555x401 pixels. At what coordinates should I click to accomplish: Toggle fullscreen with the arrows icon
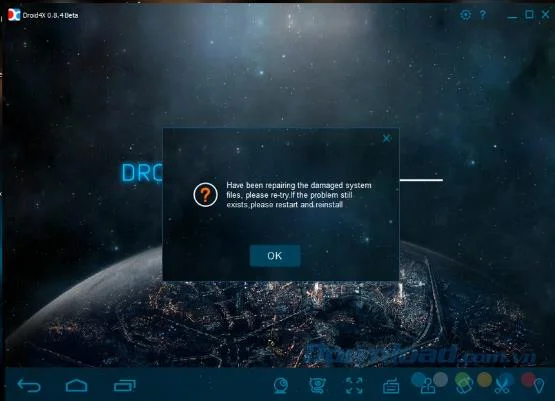pyautogui.click(x=354, y=385)
